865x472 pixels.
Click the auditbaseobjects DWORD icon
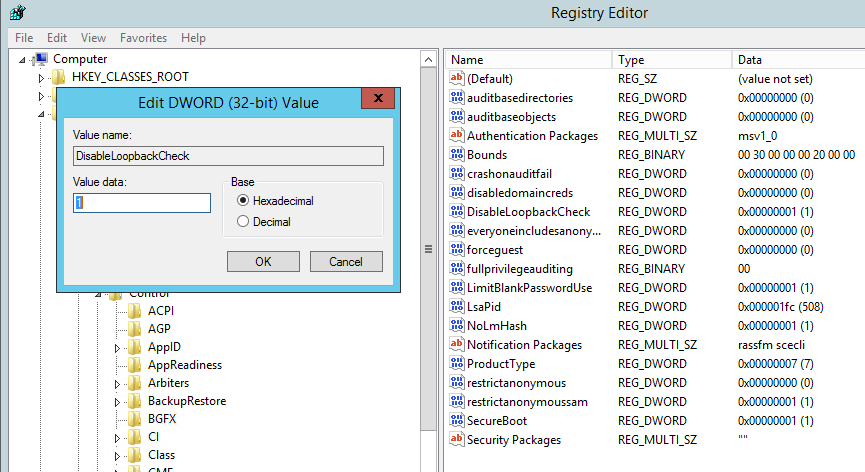coord(456,116)
